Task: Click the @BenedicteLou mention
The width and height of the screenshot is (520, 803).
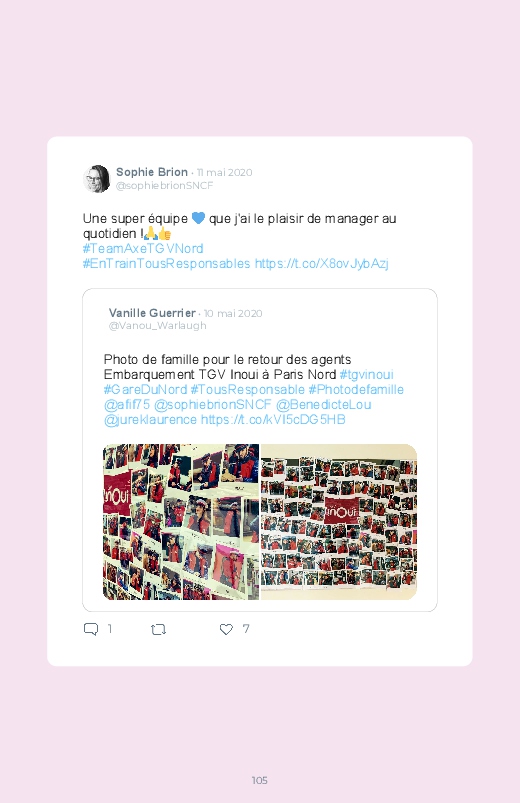Action: [323, 405]
